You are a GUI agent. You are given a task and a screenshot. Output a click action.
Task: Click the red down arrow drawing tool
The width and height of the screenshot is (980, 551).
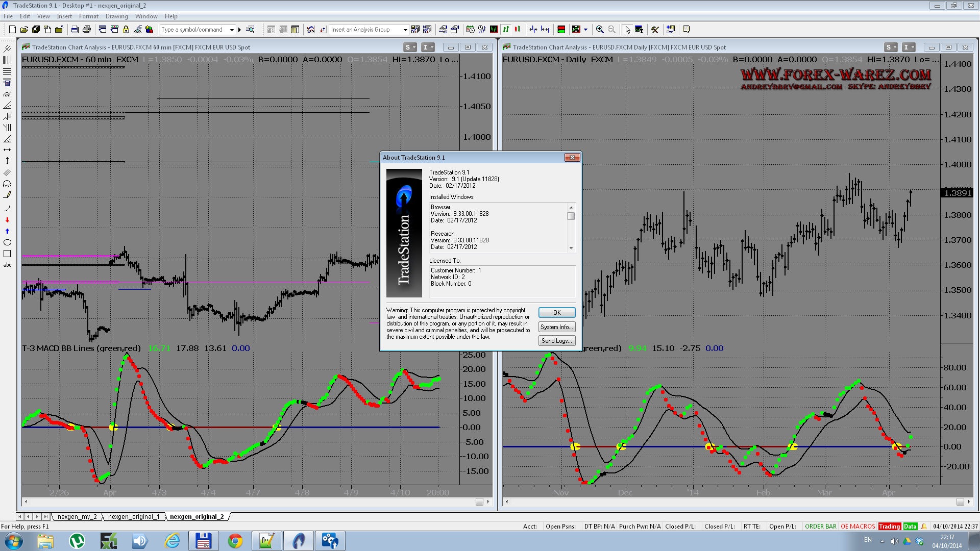[7, 220]
